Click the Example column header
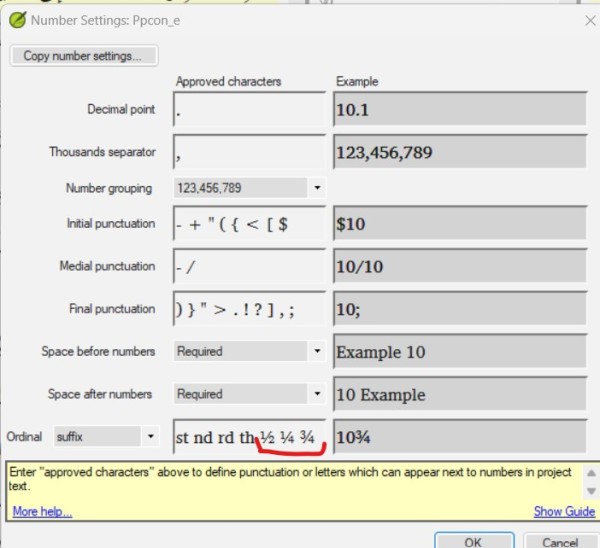The width and height of the screenshot is (600, 548). (357, 82)
